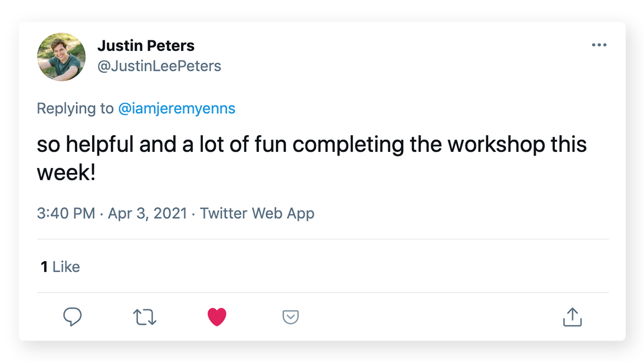View who liked via "1 Like"

tap(61, 267)
